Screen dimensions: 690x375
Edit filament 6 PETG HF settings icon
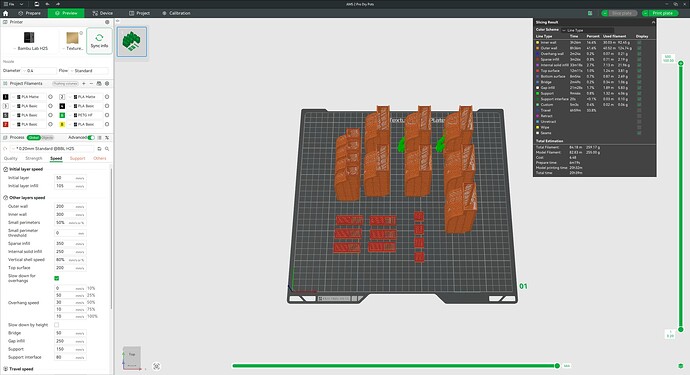pos(107,115)
